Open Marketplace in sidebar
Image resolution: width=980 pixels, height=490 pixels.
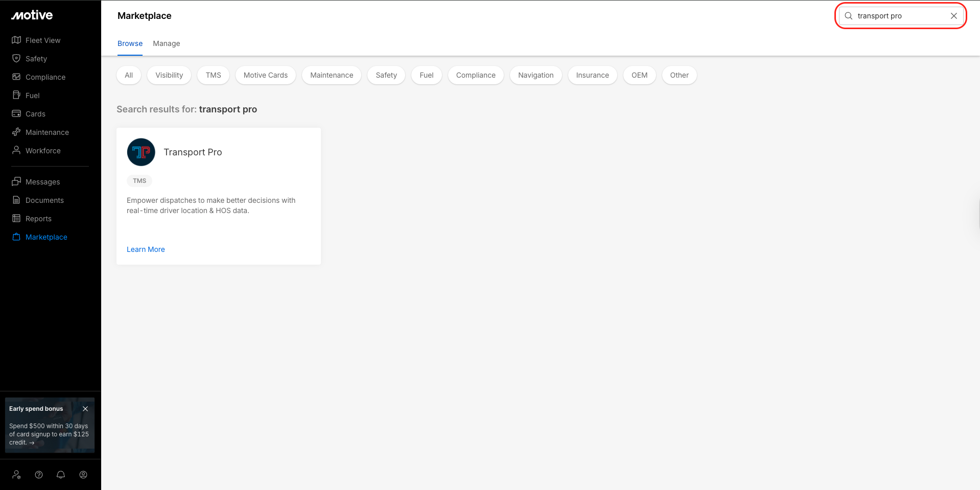point(46,237)
